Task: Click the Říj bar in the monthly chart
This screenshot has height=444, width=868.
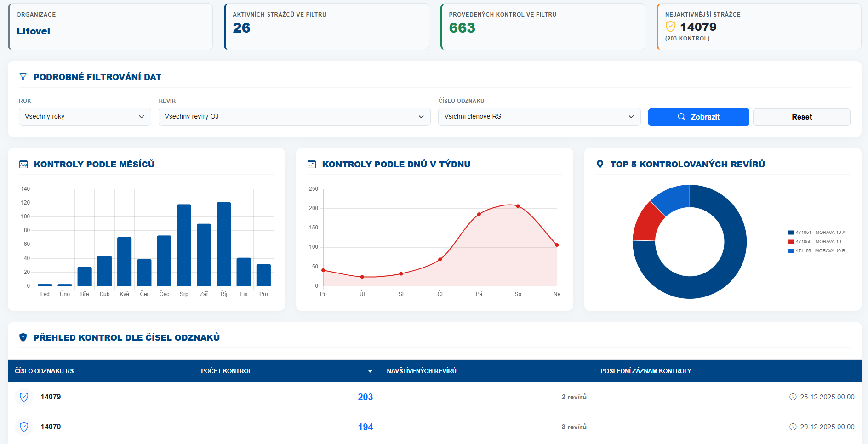Action: 224,244
